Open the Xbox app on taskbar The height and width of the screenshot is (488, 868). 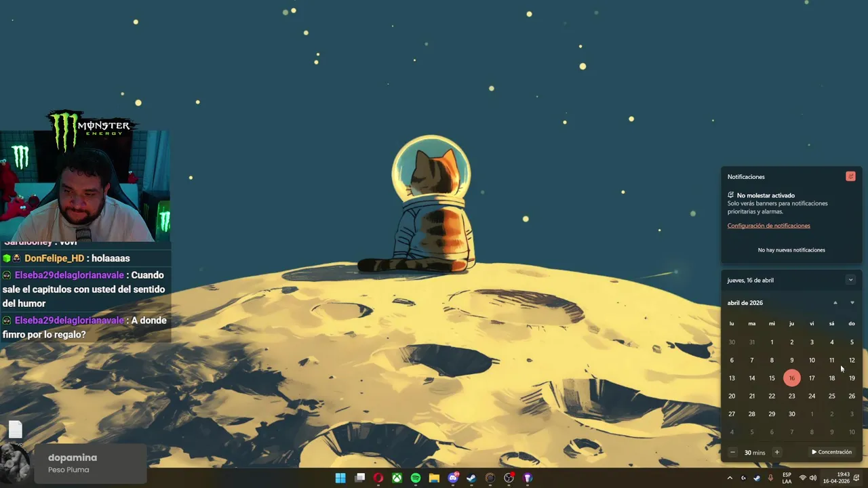coord(397,478)
